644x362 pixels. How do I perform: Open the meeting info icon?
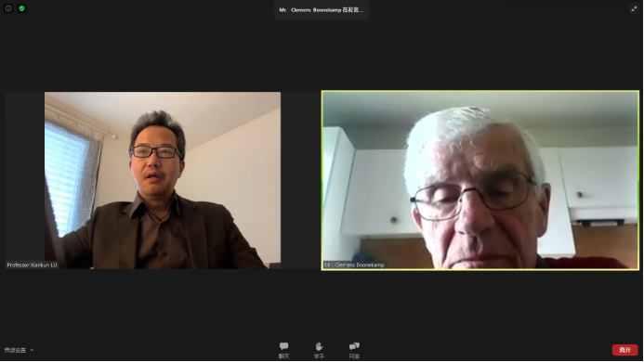tap(8, 8)
